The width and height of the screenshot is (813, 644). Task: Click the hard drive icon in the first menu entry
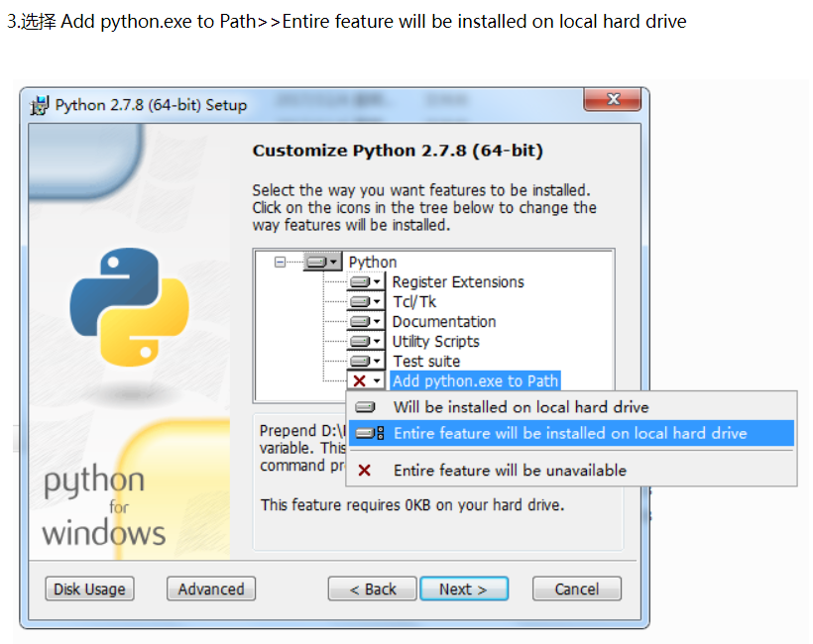coord(365,407)
